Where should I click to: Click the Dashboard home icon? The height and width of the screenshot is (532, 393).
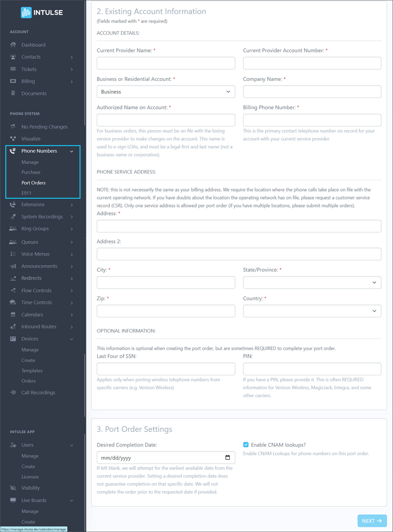coord(13,45)
